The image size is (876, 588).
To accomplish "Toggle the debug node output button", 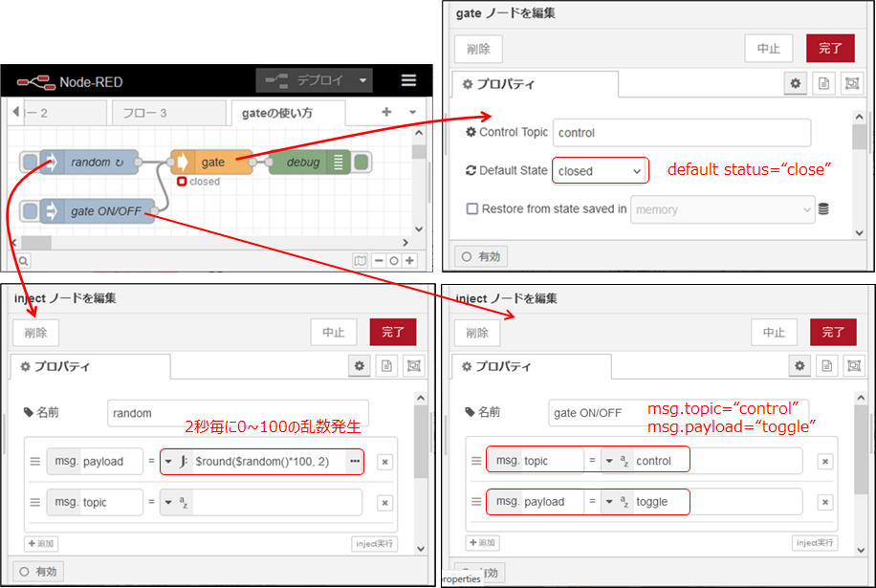I will point(361,163).
